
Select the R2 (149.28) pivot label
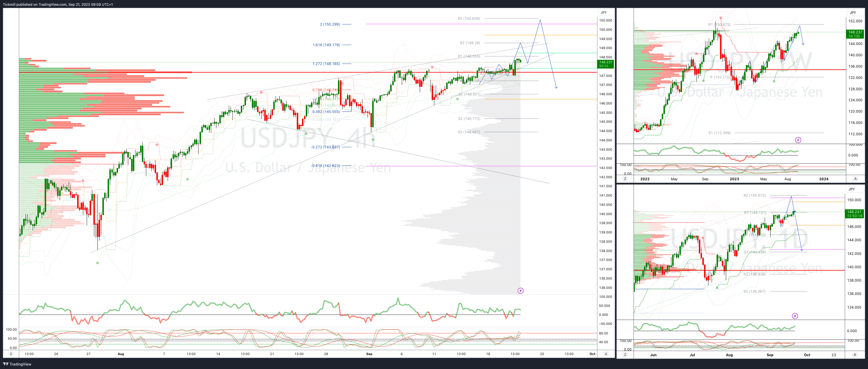coord(470,43)
